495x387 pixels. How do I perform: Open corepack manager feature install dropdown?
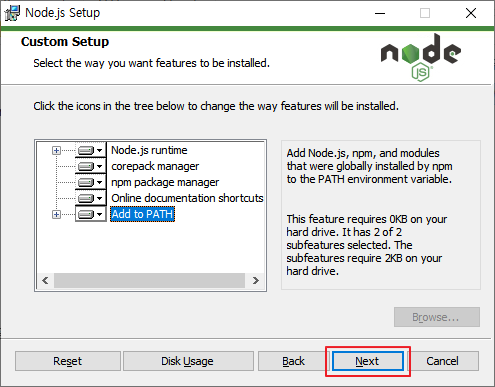coord(90,166)
